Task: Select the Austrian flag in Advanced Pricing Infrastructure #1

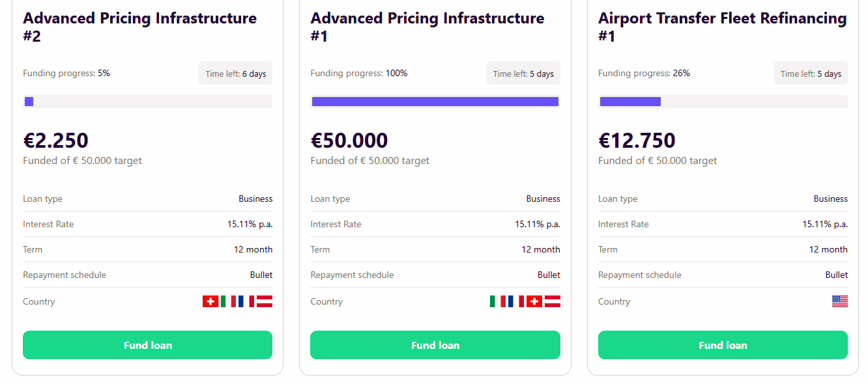Action: tap(553, 301)
